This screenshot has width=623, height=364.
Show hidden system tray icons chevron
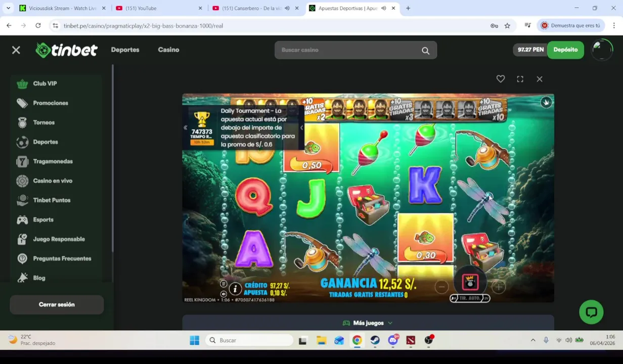coord(533,340)
